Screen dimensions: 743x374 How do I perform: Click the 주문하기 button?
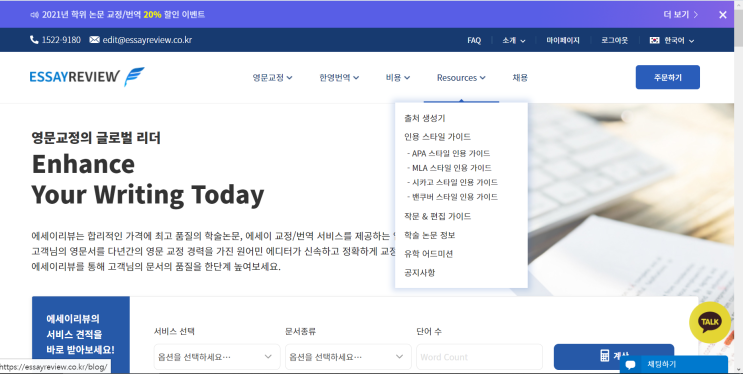(x=668, y=77)
